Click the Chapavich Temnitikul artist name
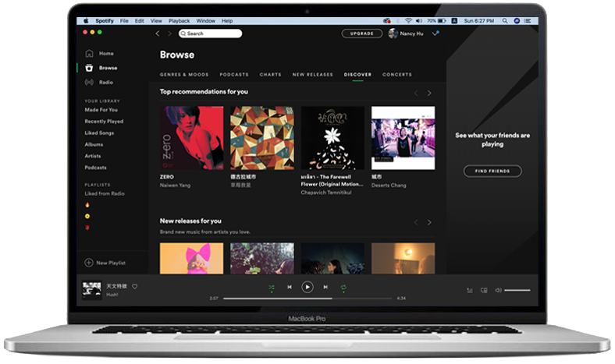 tap(326, 193)
